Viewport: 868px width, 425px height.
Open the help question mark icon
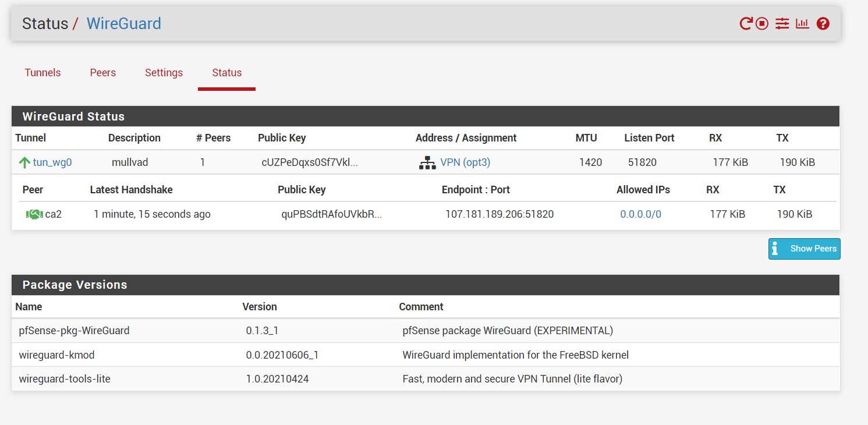pyautogui.click(x=823, y=24)
